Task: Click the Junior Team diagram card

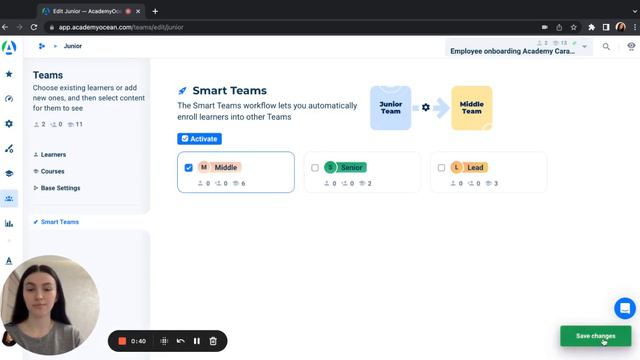Action: tap(391, 108)
